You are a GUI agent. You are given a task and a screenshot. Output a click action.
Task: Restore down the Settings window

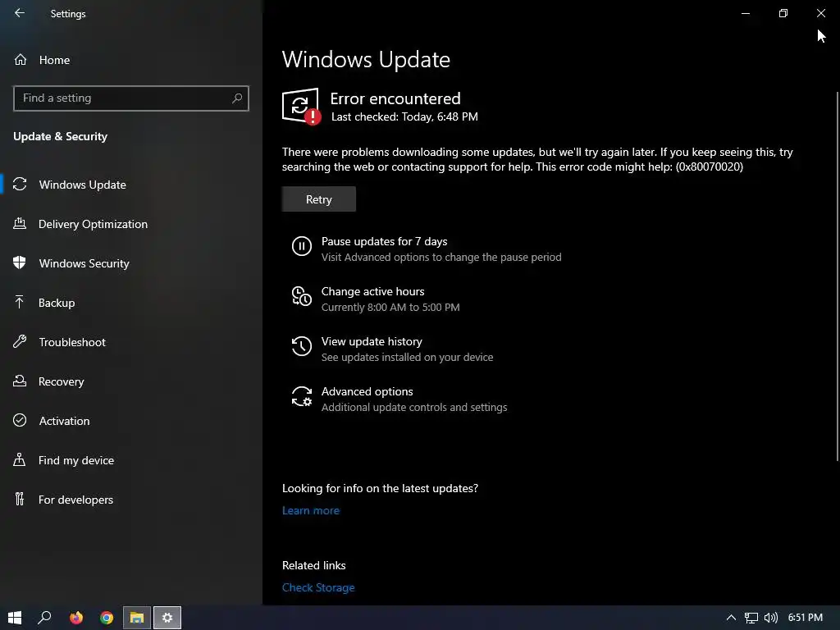(783, 13)
